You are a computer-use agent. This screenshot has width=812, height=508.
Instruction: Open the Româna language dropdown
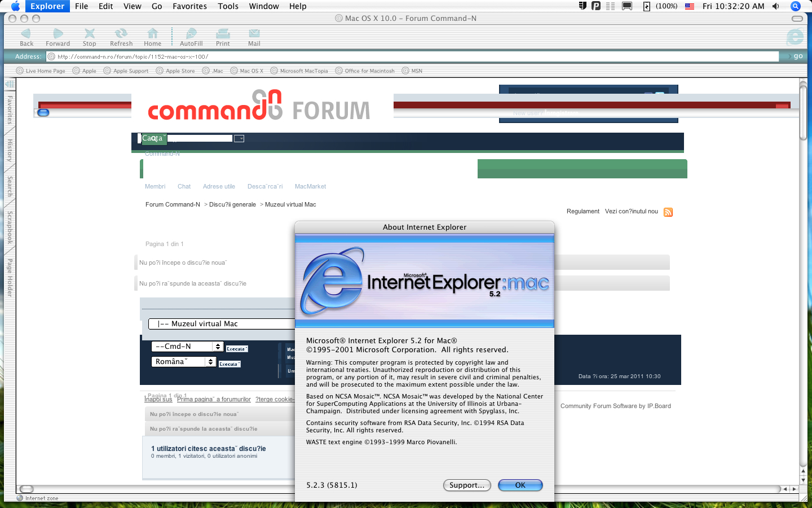[183, 362]
